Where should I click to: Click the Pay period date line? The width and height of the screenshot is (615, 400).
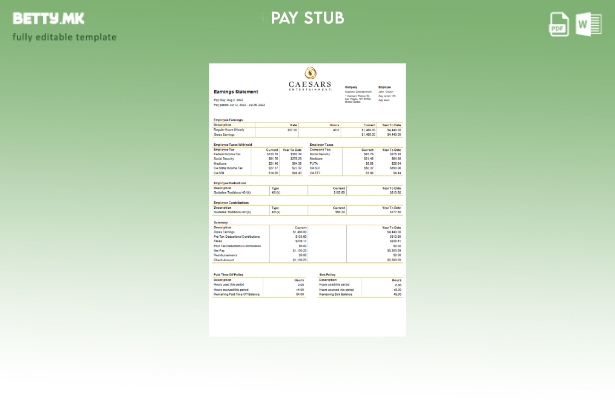238,104
